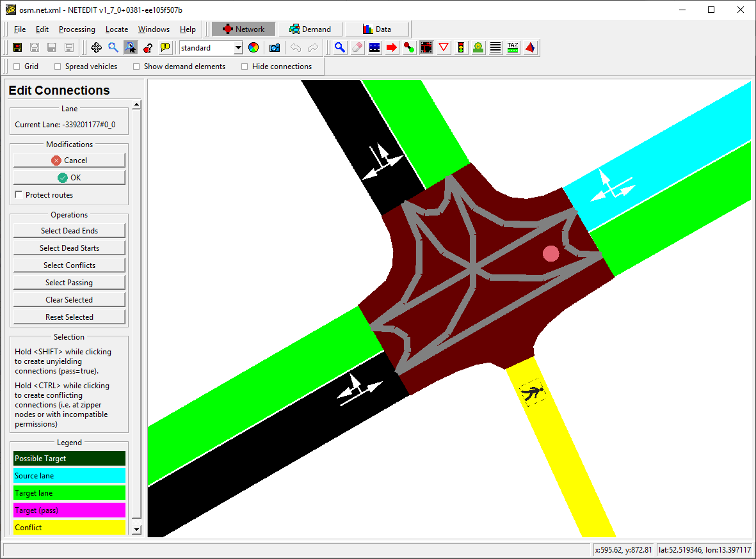The height and width of the screenshot is (559, 756).
Task: Switch to the Demand supermode
Action: pyautogui.click(x=310, y=29)
